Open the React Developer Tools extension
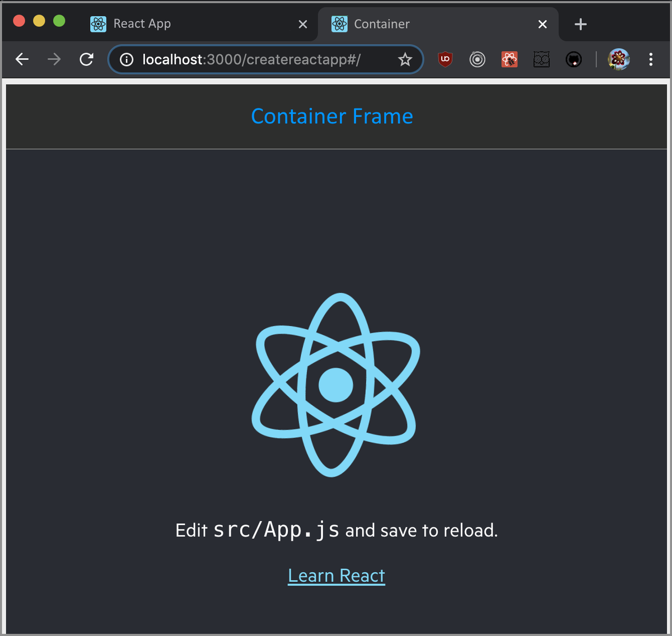Screen dimensions: 672x636 point(509,59)
